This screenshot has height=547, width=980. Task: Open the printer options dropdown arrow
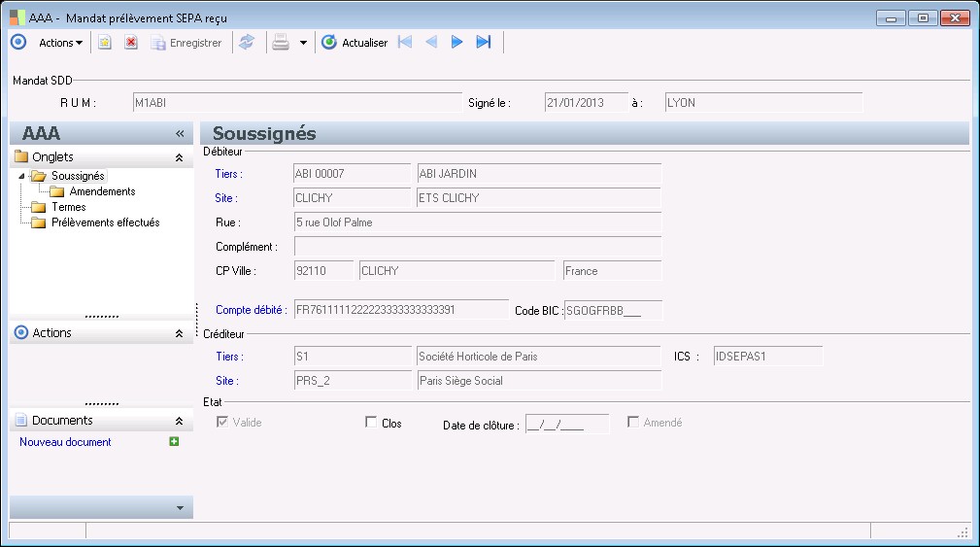(x=303, y=43)
